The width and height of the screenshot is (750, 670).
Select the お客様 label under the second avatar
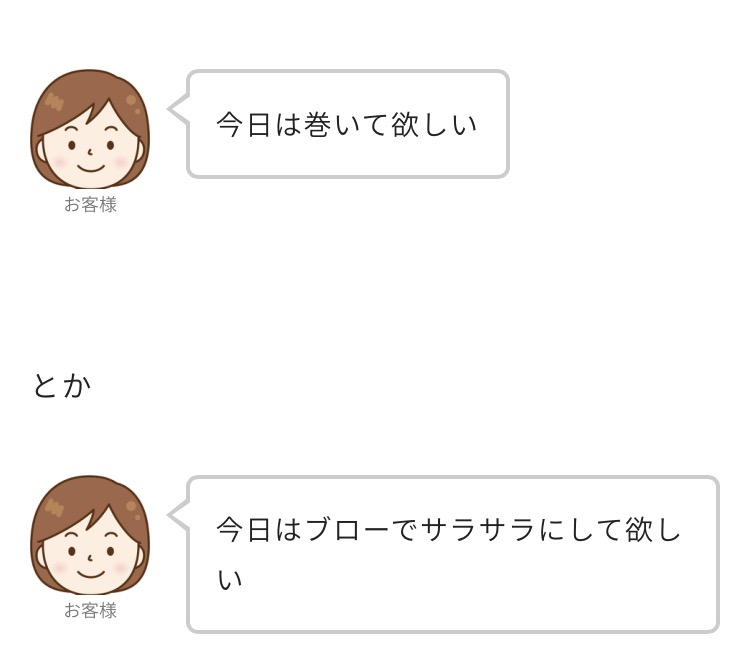(90, 611)
